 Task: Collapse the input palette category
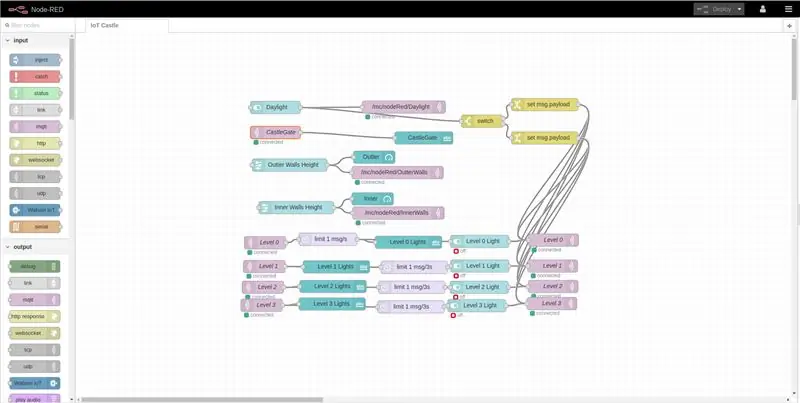click(8, 40)
